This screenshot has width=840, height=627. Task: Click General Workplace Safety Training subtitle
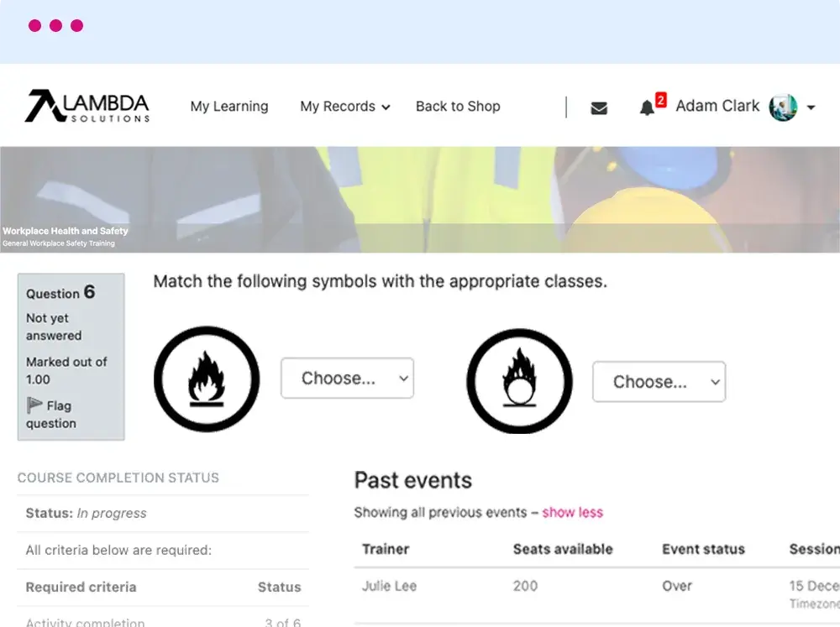click(59, 243)
